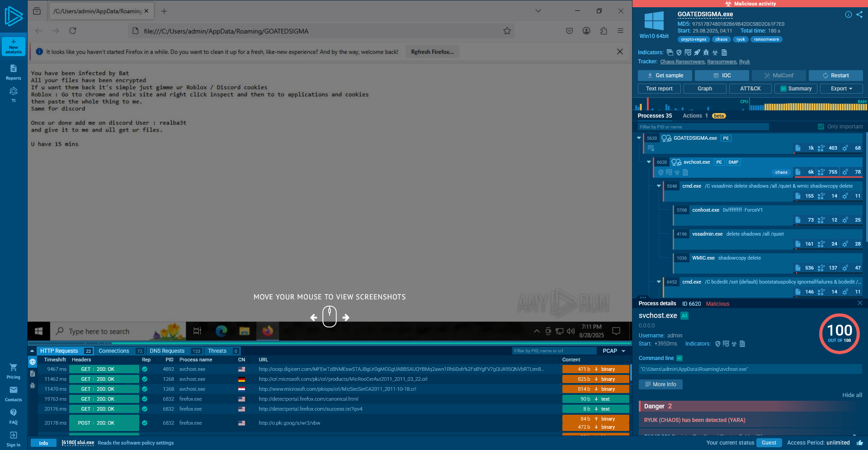Switch to Connections tab
Image resolution: width=868 pixels, height=450 pixels.
pos(121,351)
